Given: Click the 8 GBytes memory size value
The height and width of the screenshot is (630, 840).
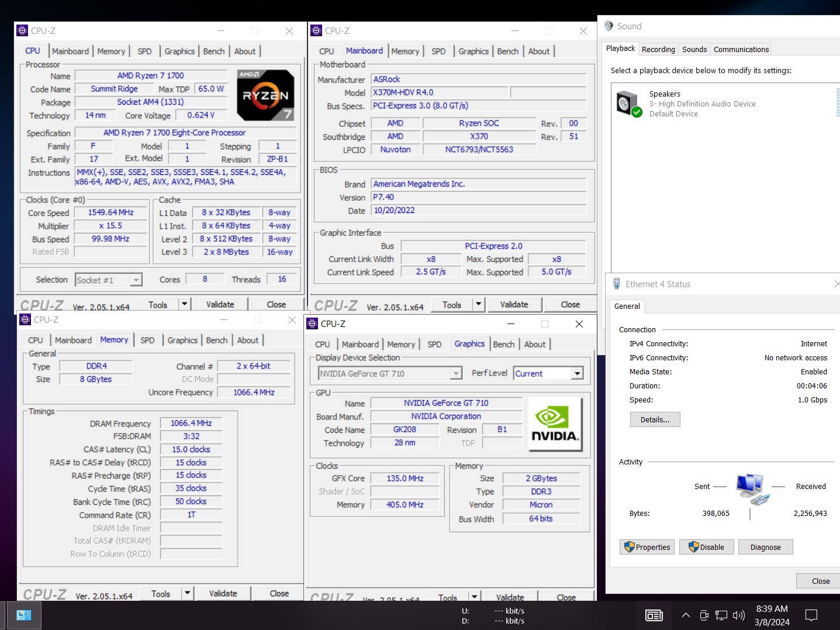Looking at the screenshot, I should point(96,379).
